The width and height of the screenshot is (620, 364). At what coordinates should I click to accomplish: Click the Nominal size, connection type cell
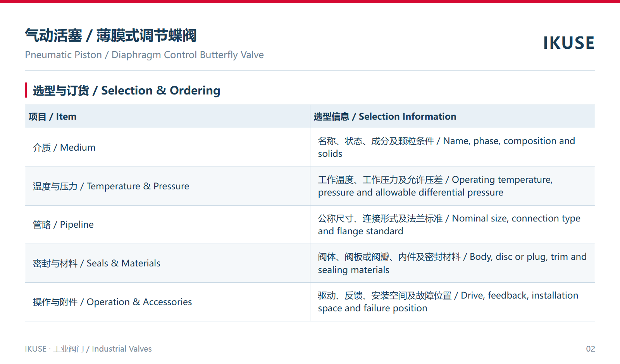coord(453,225)
